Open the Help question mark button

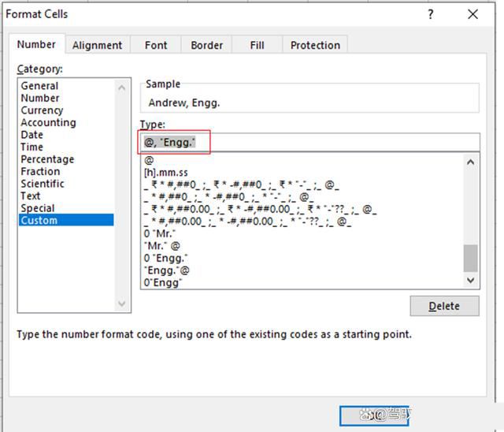(431, 14)
